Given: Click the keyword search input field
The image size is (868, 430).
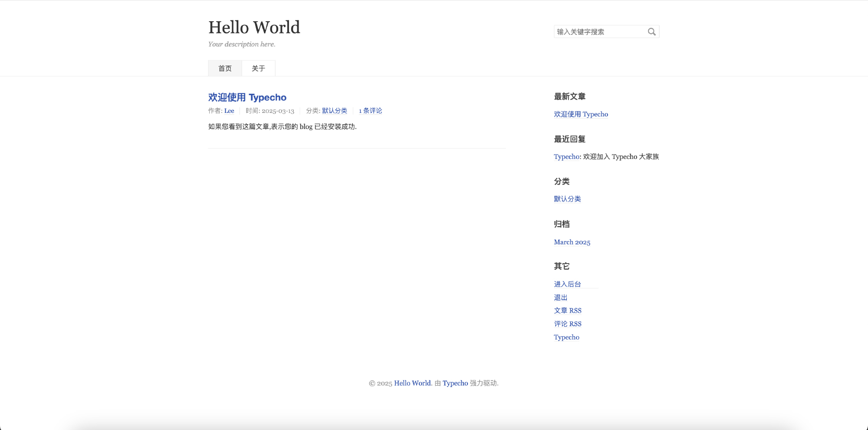Looking at the screenshot, I should pos(599,32).
